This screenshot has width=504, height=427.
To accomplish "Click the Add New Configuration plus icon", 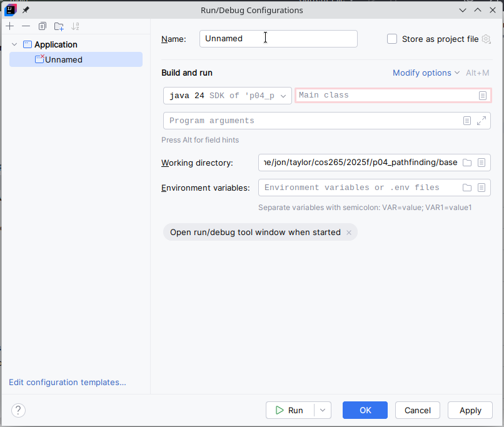I will coord(10,26).
